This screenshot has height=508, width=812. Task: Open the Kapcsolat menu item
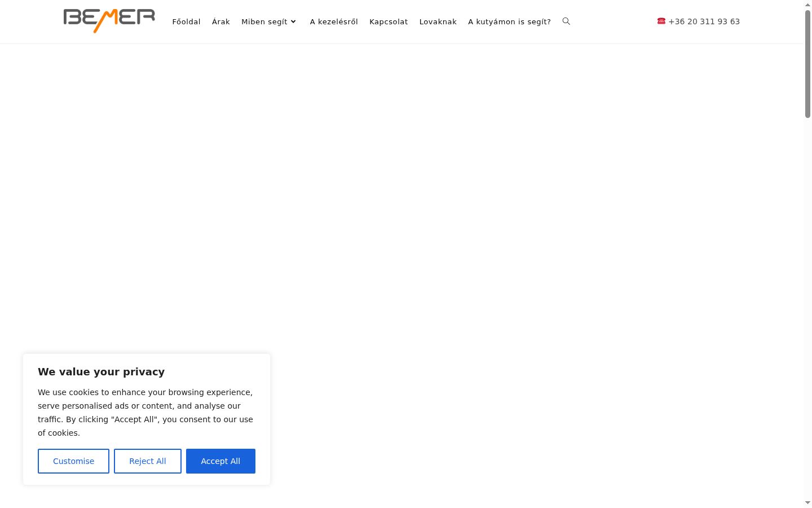tap(389, 21)
